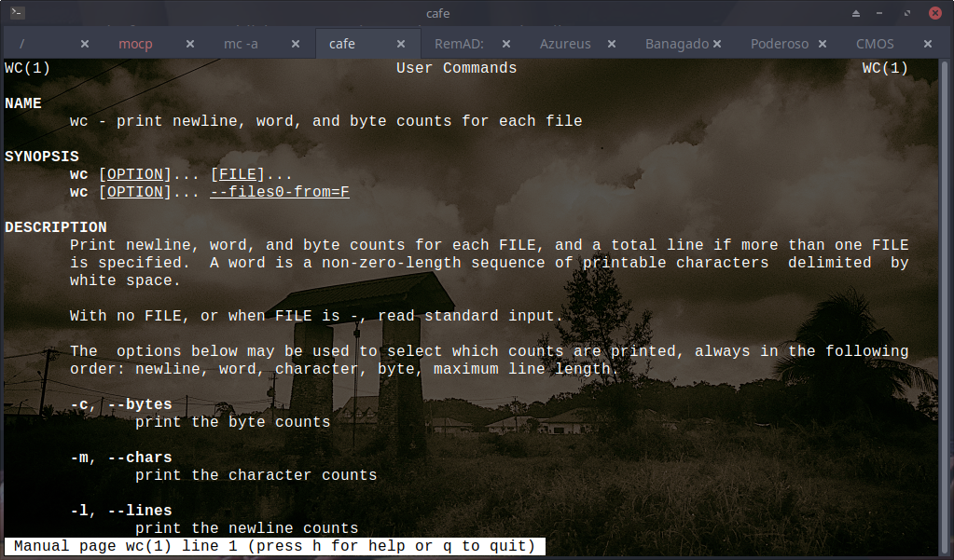
Task: Open the CMOS tab
Action: (x=875, y=44)
